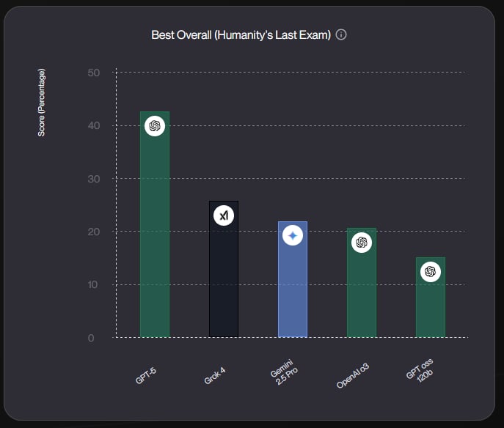The image size is (504, 428).
Task: Select the dark Grok 4 bar
Action: (x=224, y=269)
